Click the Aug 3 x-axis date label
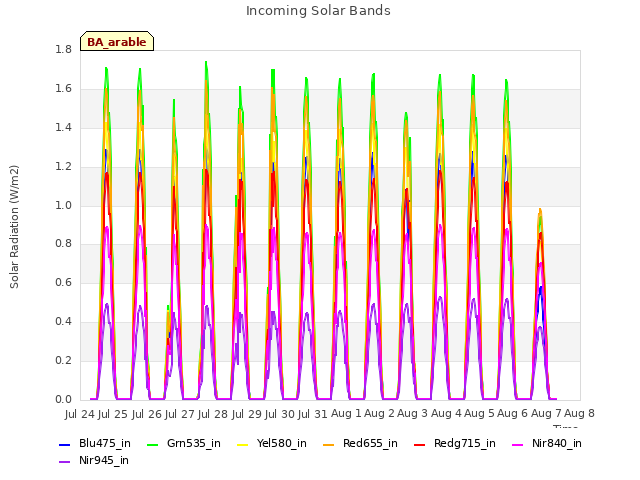Screen dimensions: 640x480 pos(413,413)
